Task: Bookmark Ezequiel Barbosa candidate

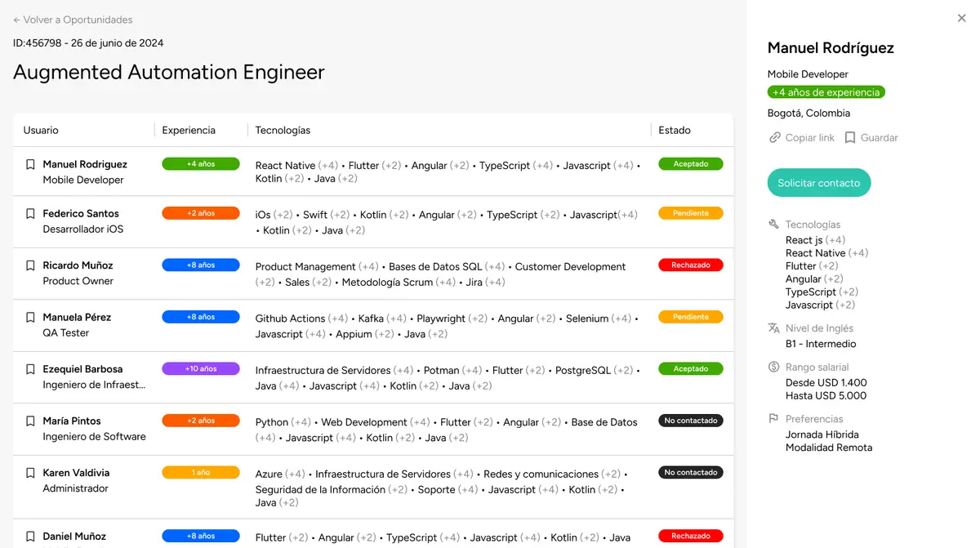Action: [x=30, y=369]
